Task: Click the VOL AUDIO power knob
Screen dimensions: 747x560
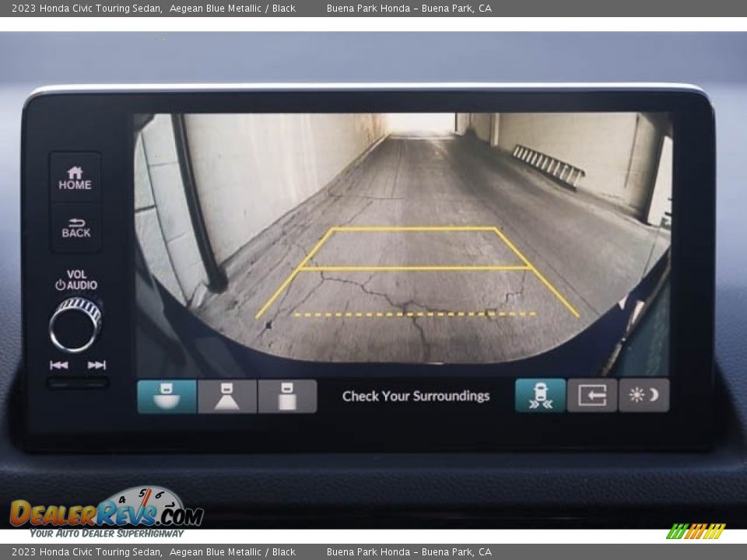Action: [75, 325]
